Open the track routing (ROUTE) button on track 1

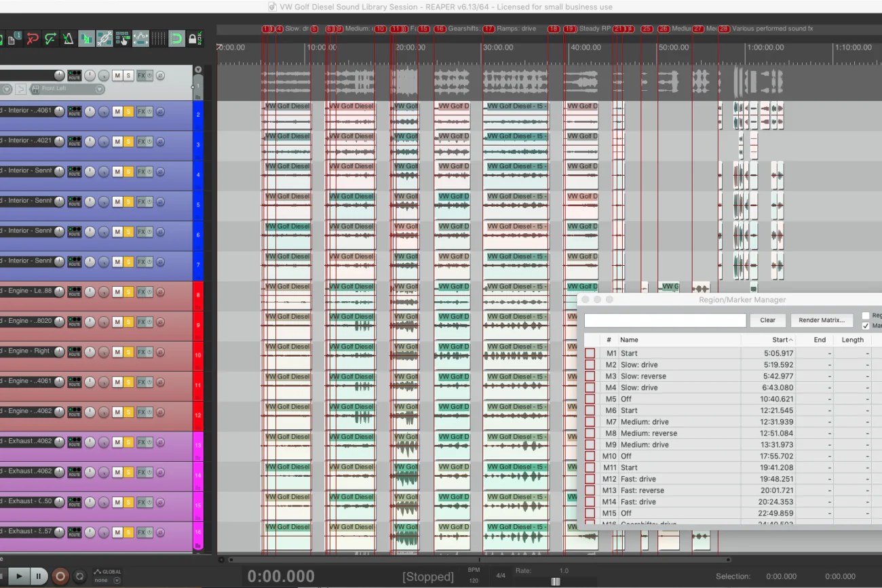click(75, 74)
